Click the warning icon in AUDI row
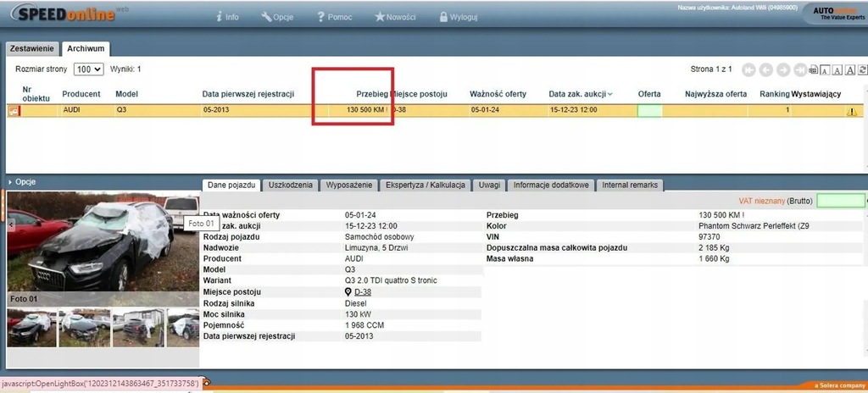The width and height of the screenshot is (868, 393). pos(851,110)
